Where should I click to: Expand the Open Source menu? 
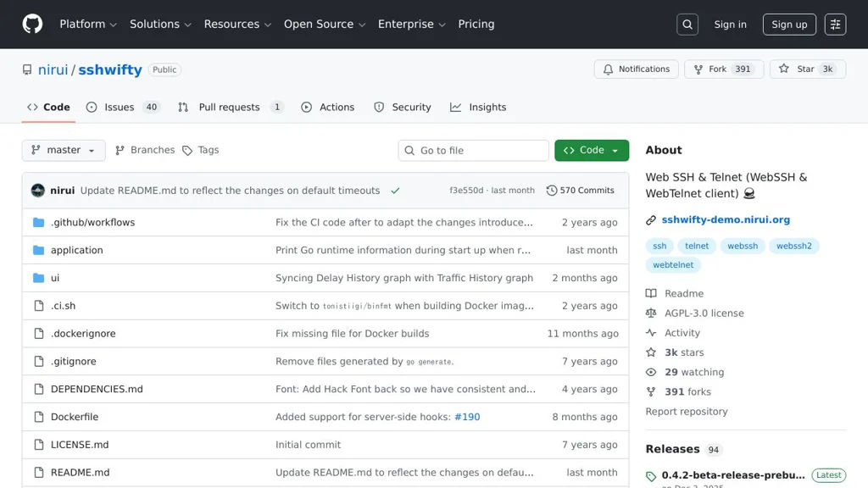(325, 25)
